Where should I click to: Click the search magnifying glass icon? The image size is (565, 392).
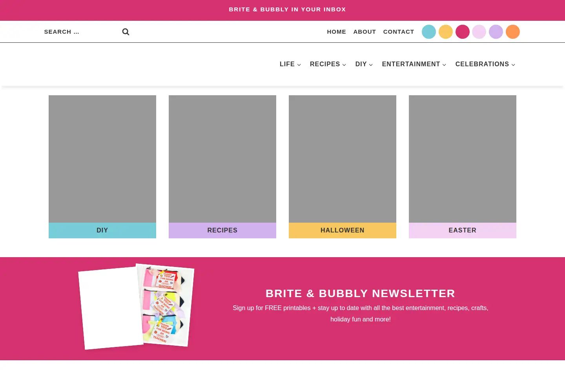click(126, 32)
